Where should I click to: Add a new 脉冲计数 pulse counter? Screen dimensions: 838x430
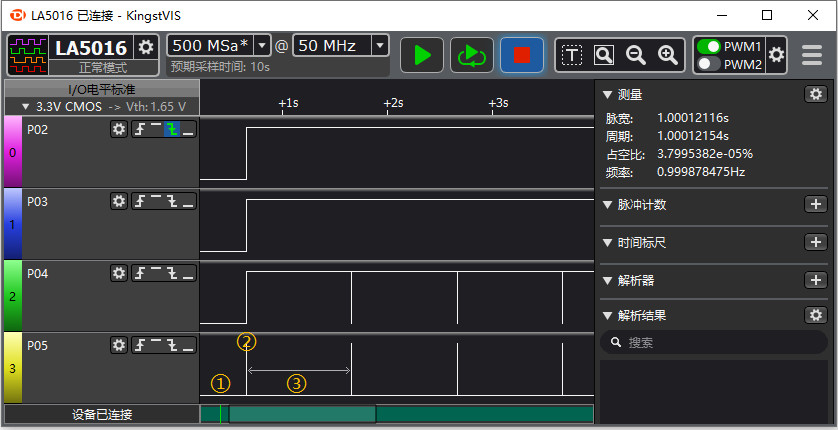click(816, 205)
